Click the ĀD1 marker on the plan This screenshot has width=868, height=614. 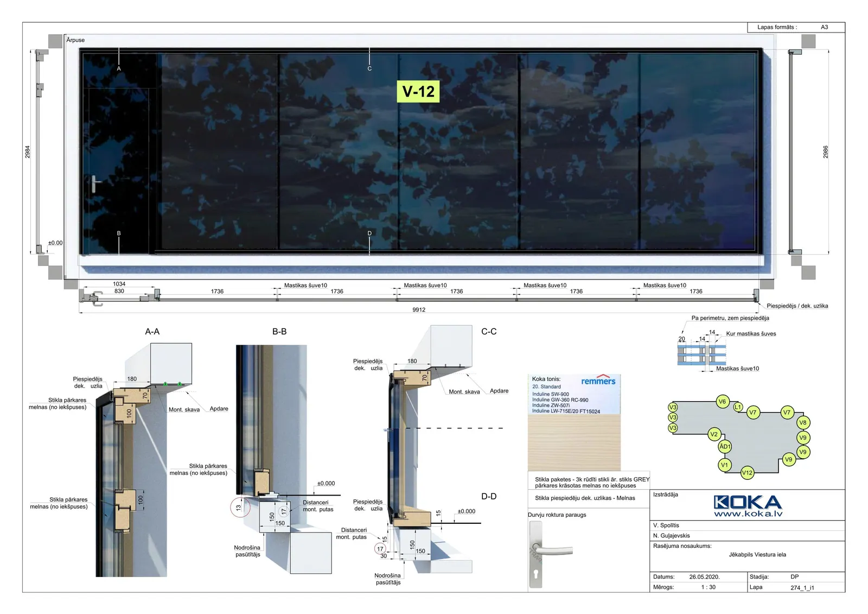pyautogui.click(x=725, y=447)
